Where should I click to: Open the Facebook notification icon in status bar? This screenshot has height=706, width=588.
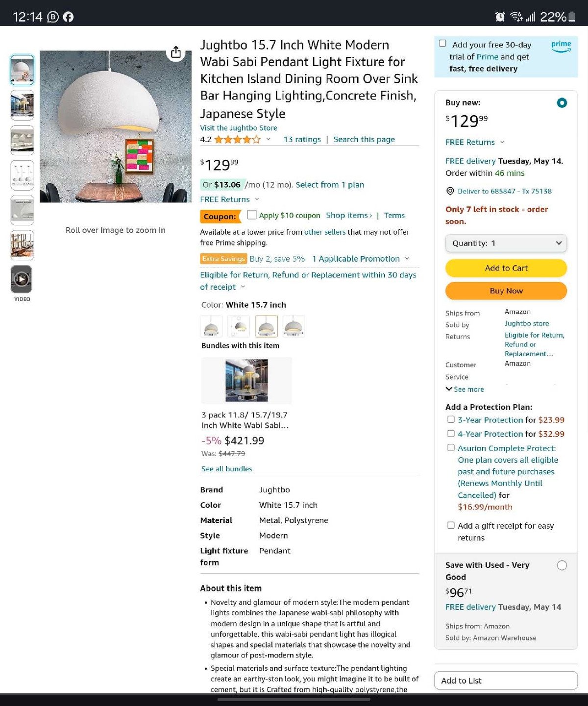click(x=69, y=17)
